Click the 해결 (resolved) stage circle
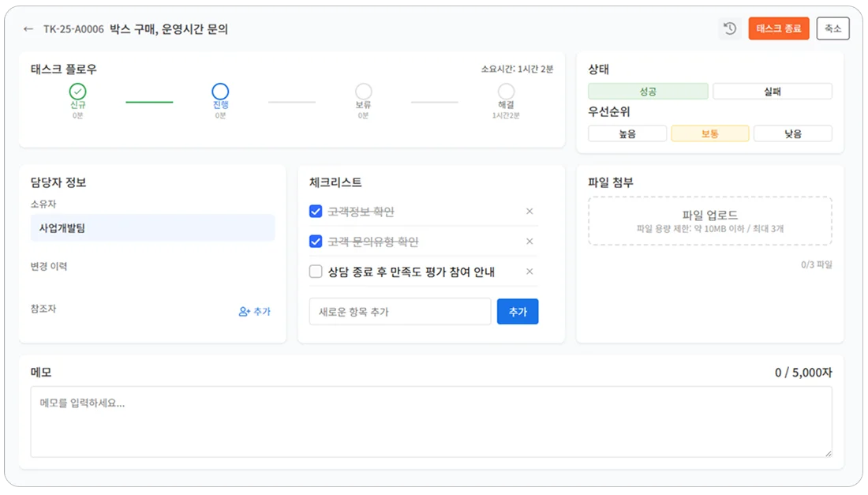The height and width of the screenshot is (495, 868). point(506,92)
